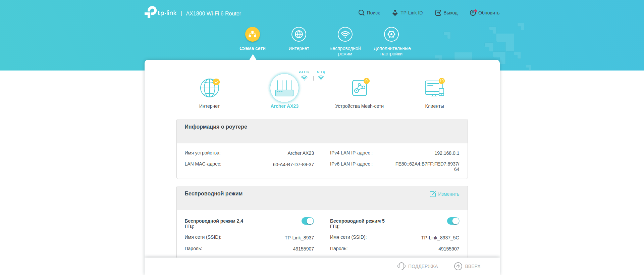Open the Wireless mode tab
The image size is (644, 275).
[345, 34]
